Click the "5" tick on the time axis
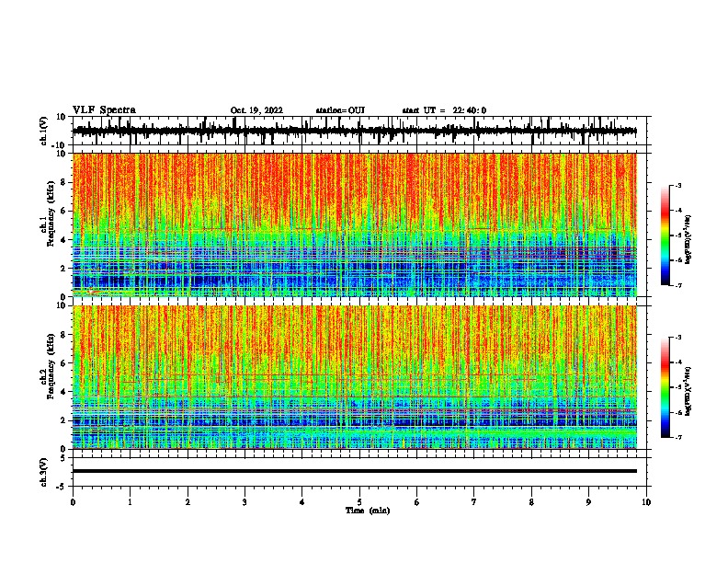Viewport: 728px width, 563px height. [359, 502]
